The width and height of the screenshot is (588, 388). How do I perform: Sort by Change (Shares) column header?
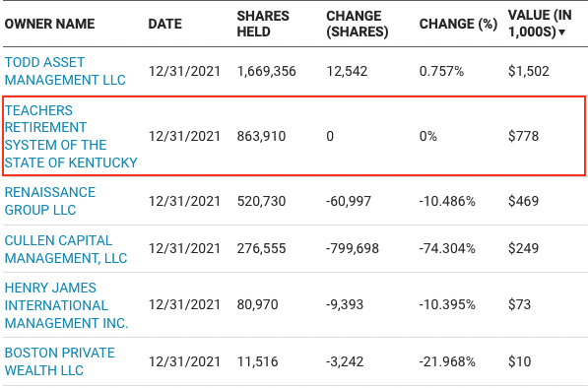click(x=357, y=24)
